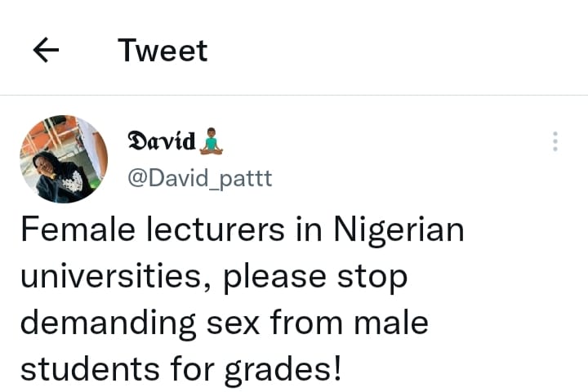Open David's profile picture
This screenshot has height=392, width=588.
(x=63, y=158)
